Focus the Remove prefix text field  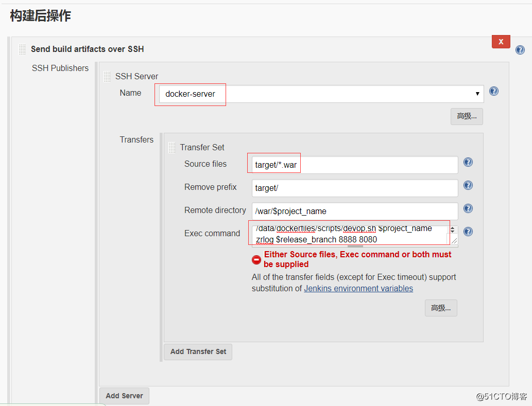pyautogui.click(x=355, y=188)
